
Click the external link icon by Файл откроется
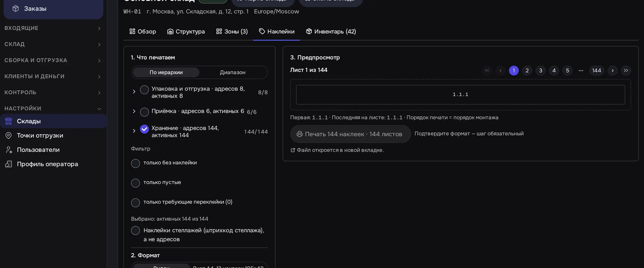coord(293,150)
